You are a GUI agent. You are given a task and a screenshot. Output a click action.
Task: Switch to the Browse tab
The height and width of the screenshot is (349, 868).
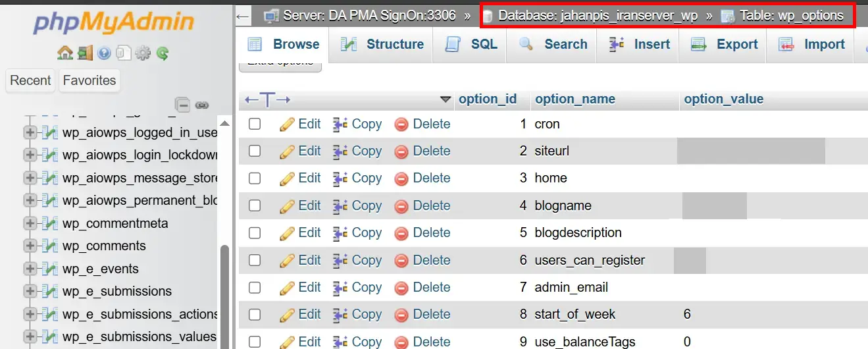pyautogui.click(x=283, y=44)
